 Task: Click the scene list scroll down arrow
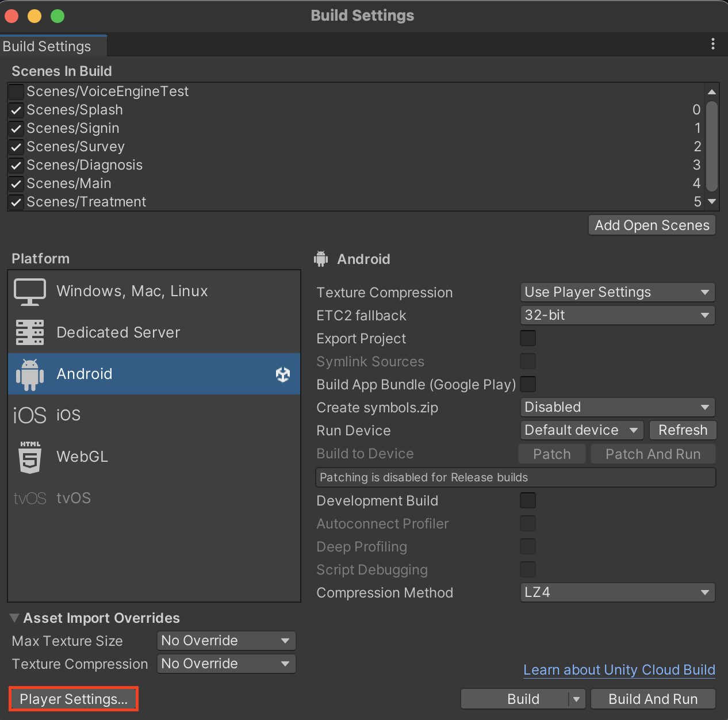pos(712,201)
